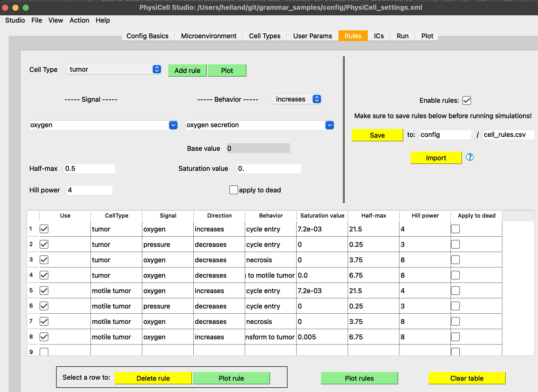Expand the oxygen secretion behavior combo box
The width and height of the screenshot is (538, 392).
330,125
